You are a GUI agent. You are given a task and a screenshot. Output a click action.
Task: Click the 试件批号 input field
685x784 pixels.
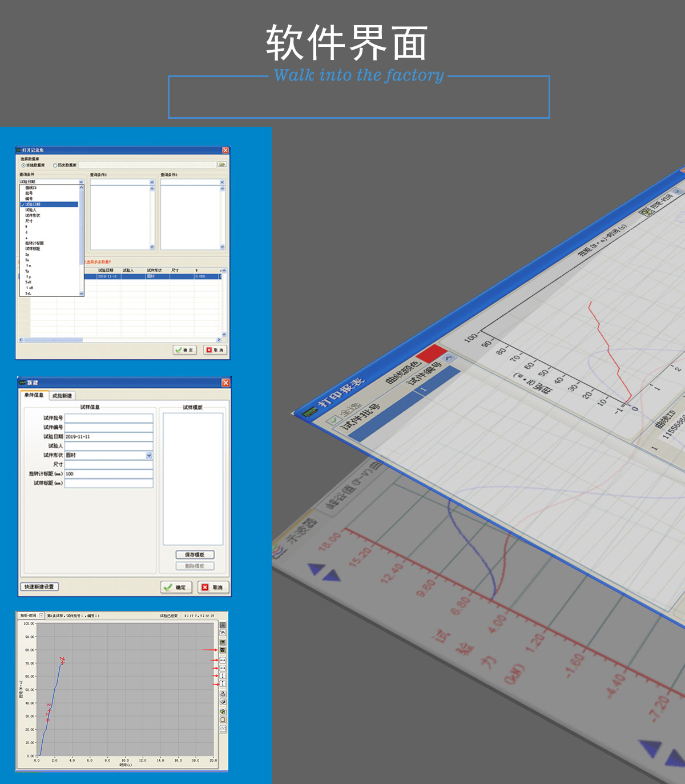point(109,418)
